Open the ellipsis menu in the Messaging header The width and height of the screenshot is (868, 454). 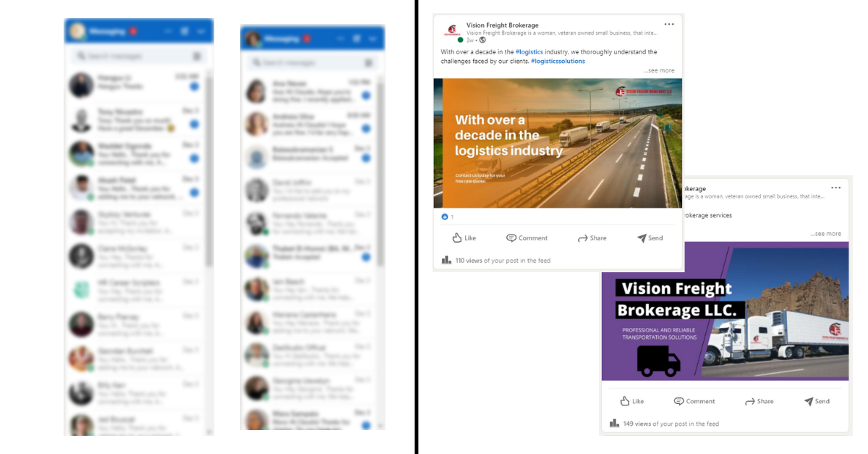click(x=169, y=31)
